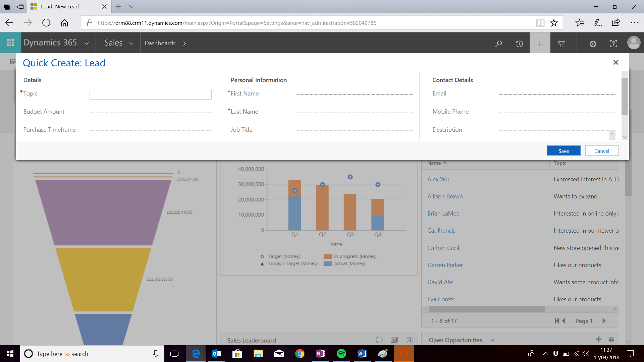Viewport: 644px width, 362px height.
Task: Open the Open Opportunities view selector chevron
Action: (492, 340)
